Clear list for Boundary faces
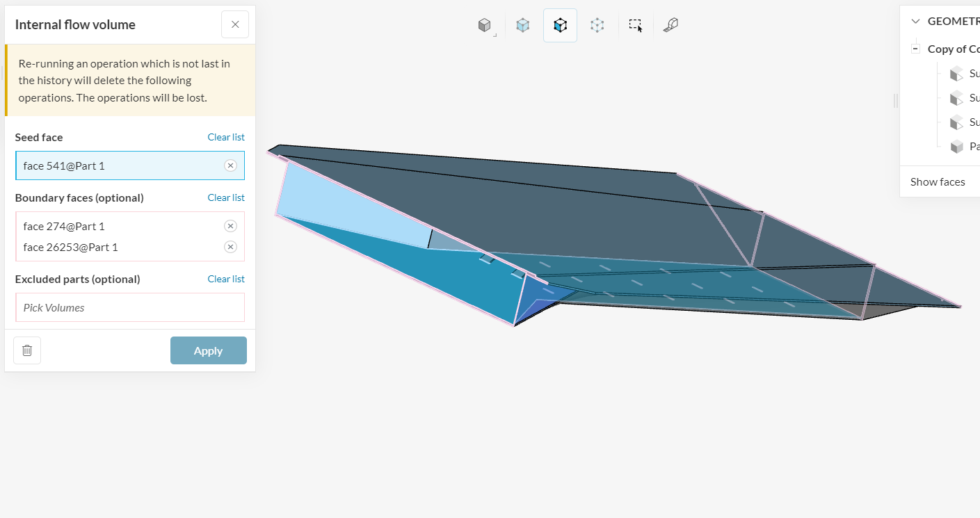Image resolution: width=980 pixels, height=518 pixels. pos(226,197)
